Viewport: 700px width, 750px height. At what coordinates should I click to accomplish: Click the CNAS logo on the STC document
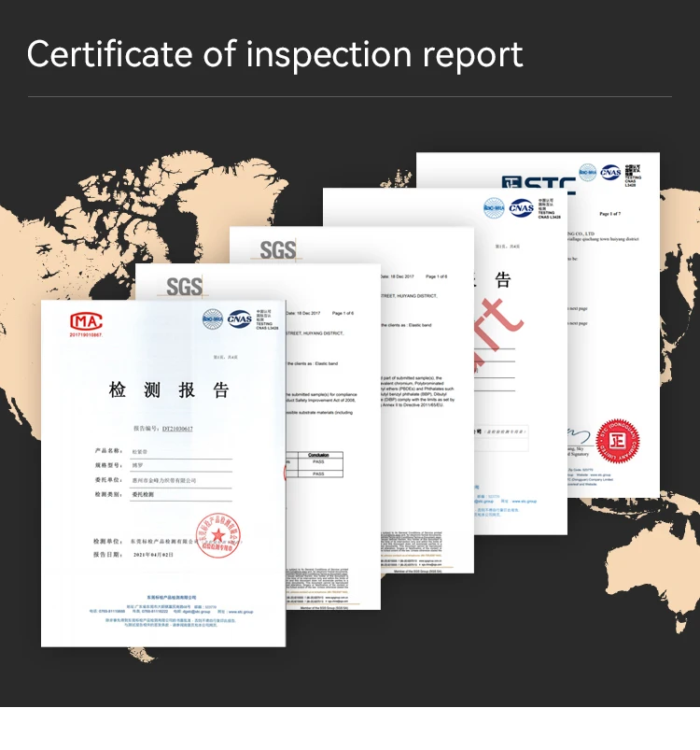tap(610, 172)
